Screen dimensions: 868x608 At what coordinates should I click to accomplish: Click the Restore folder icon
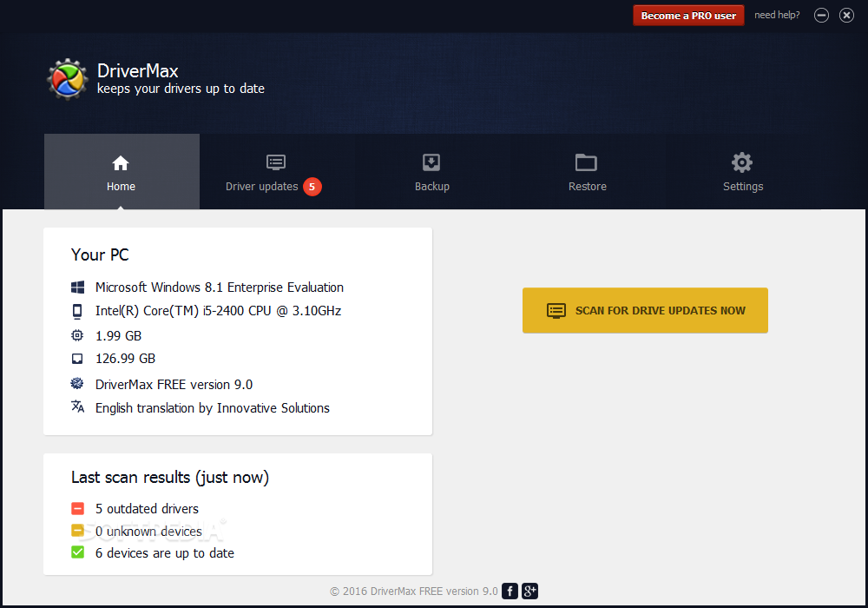[x=586, y=162]
